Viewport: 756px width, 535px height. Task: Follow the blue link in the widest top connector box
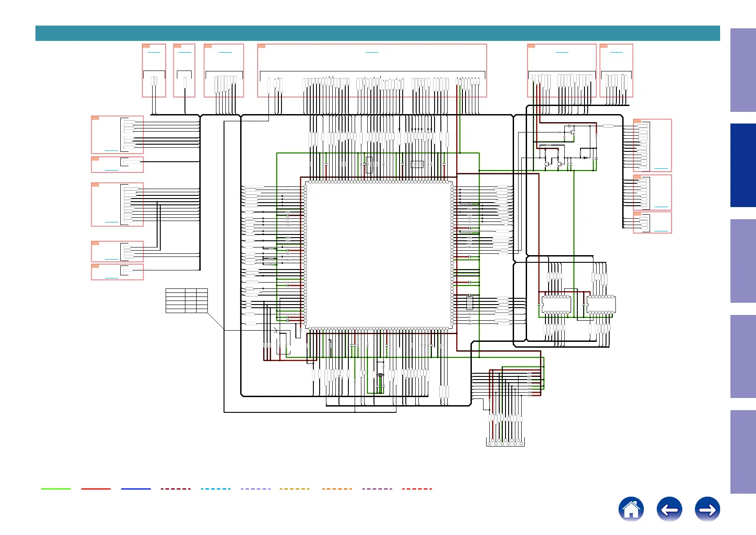pos(372,52)
